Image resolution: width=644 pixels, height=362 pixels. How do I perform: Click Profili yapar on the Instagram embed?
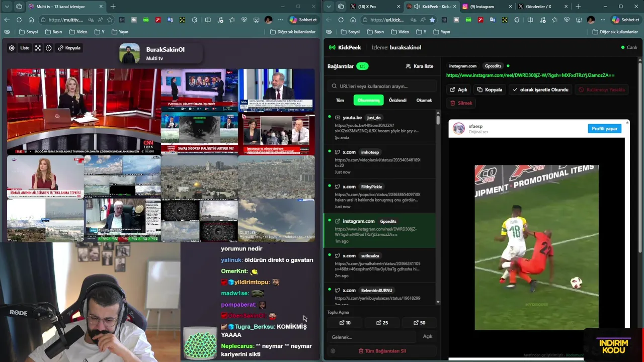click(x=604, y=129)
